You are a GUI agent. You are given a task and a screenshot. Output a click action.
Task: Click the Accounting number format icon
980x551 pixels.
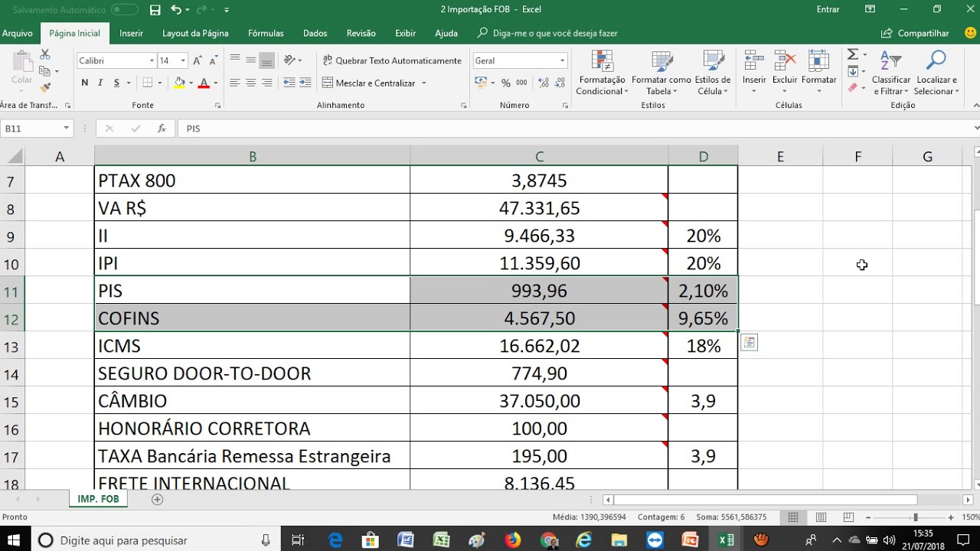(480, 83)
